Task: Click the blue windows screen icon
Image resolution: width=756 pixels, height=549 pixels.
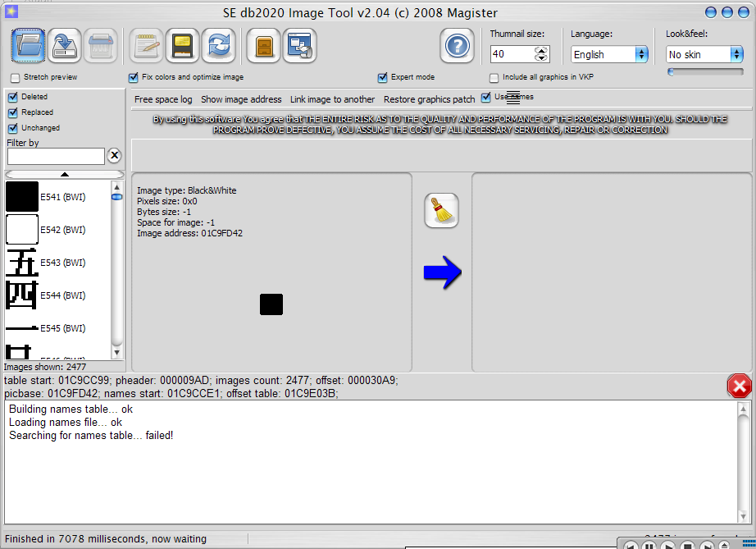Action: (300, 45)
